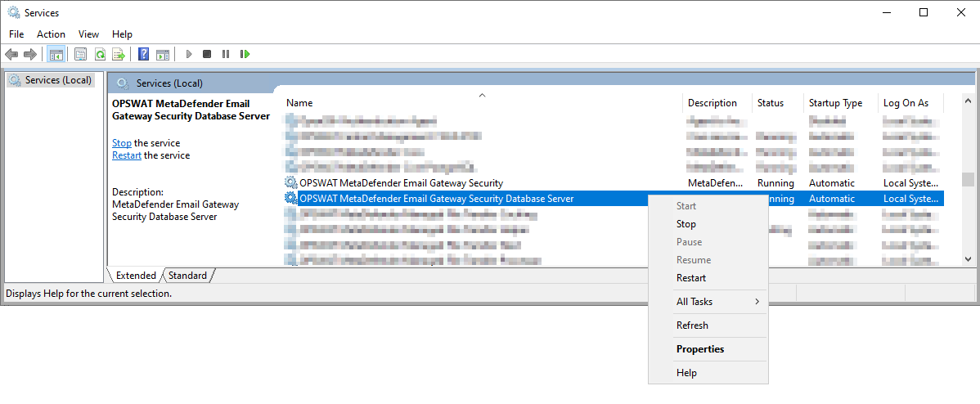Click the green Refresh toolbar icon
The width and height of the screenshot is (980, 404).
[x=99, y=54]
